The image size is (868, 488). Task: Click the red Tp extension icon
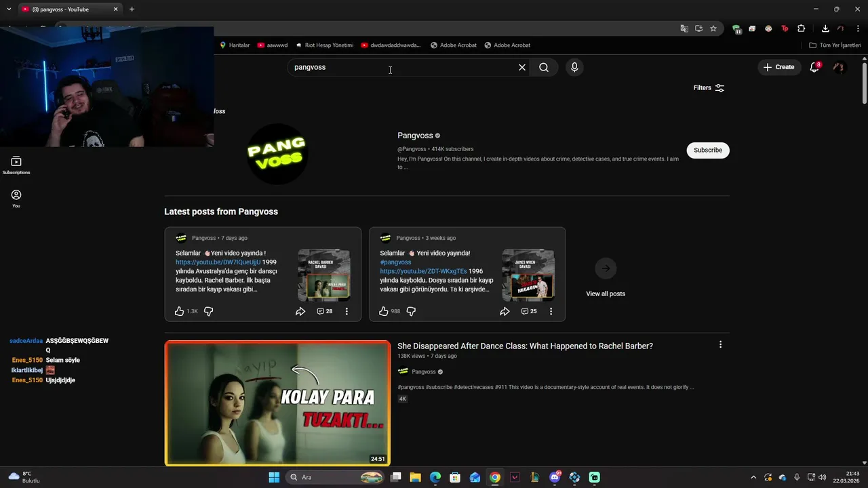(x=785, y=28)
